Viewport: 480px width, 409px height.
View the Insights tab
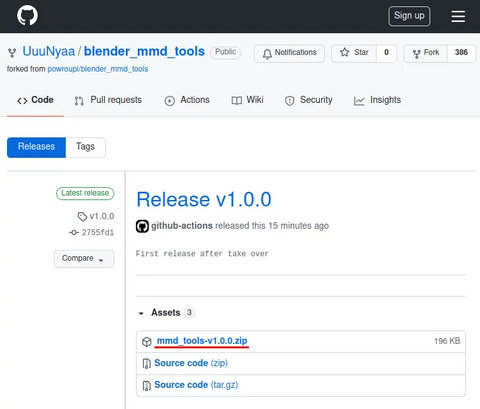(377, 100)
